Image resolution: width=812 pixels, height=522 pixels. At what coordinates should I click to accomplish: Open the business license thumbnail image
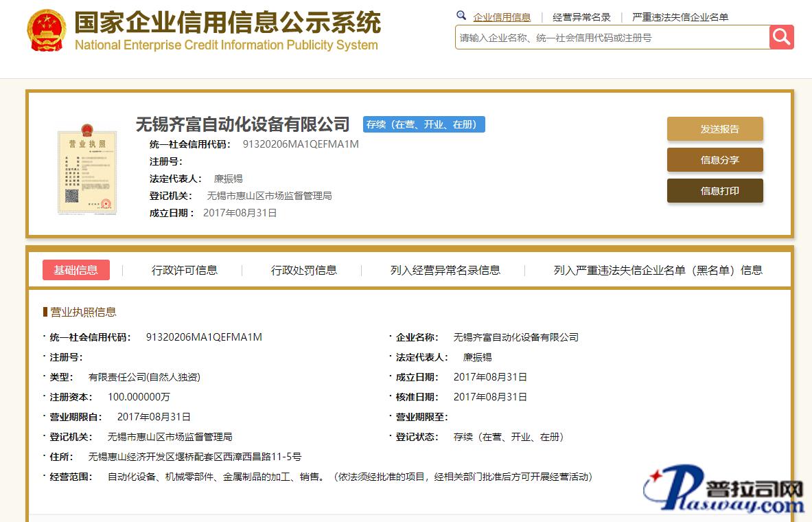(86, 170)
